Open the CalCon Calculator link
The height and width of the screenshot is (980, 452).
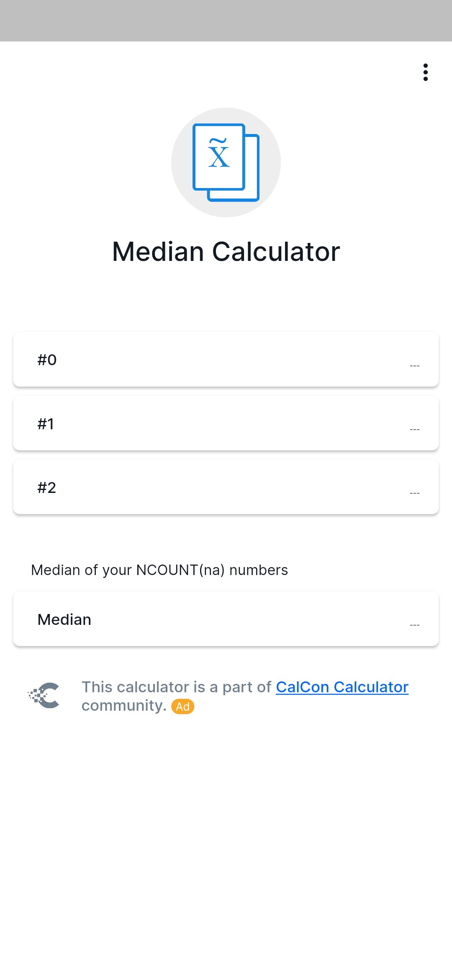point(342,687)
